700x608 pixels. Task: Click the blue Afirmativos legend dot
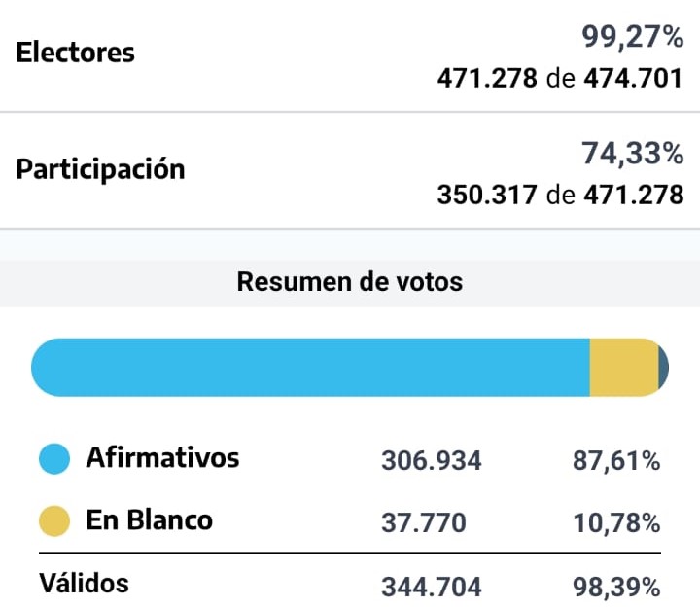point(54,459)
